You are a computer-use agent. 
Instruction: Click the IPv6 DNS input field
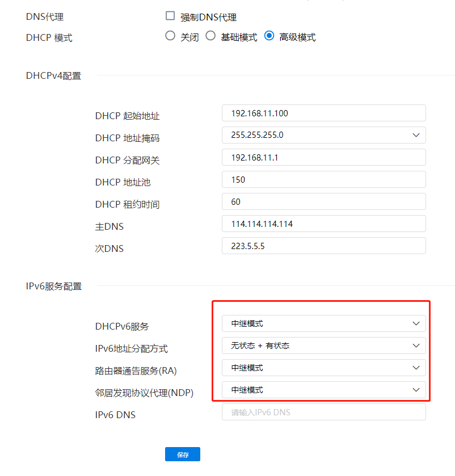(323, 412)
